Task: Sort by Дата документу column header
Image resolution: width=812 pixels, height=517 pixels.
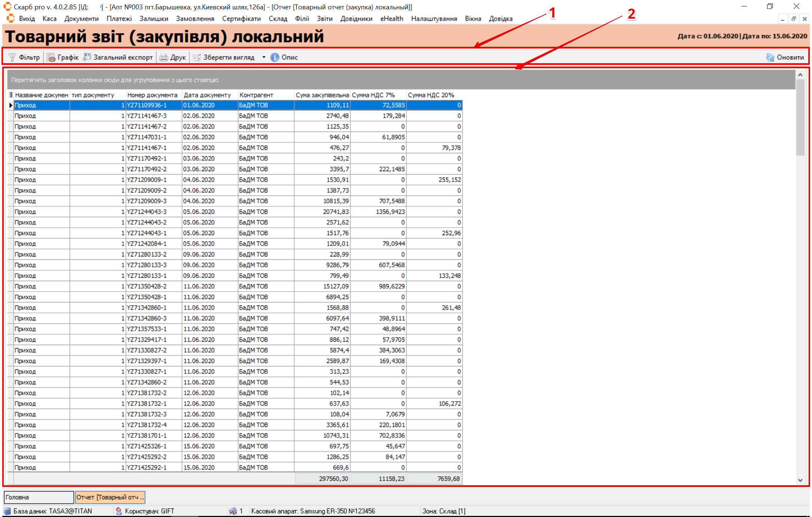Action: [x=207, y=95]
